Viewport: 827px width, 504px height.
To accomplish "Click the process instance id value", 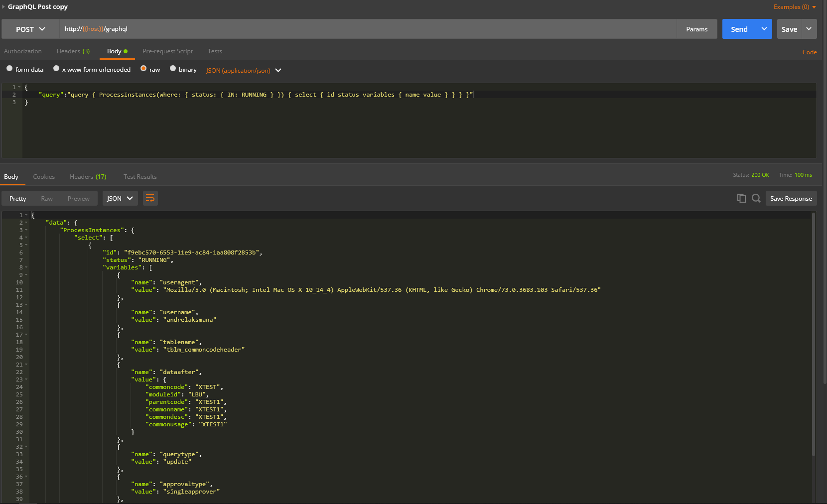I will 191,252.
